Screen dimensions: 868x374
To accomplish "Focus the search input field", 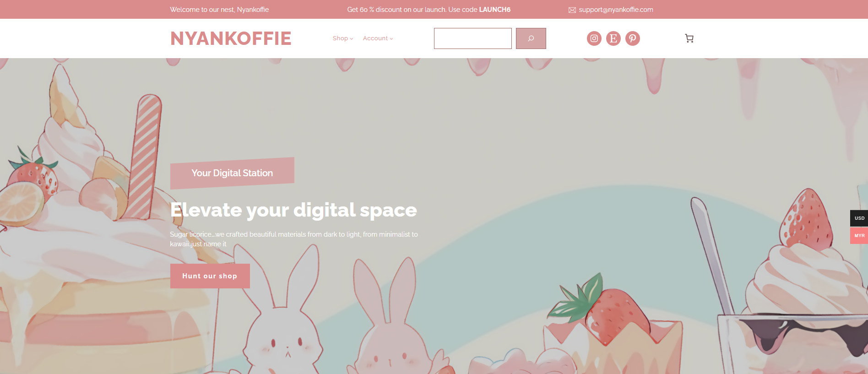I will (x=472, y=38).
